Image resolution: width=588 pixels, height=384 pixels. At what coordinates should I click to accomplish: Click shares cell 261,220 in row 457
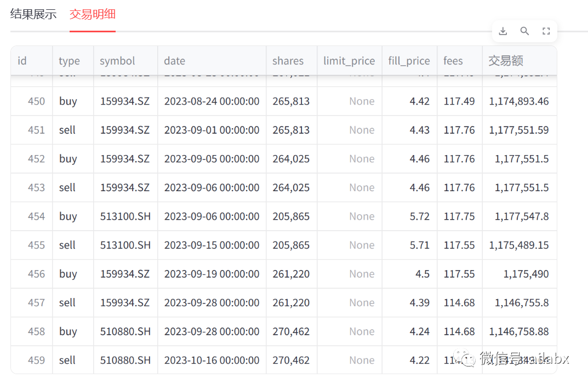coord(292,302)
